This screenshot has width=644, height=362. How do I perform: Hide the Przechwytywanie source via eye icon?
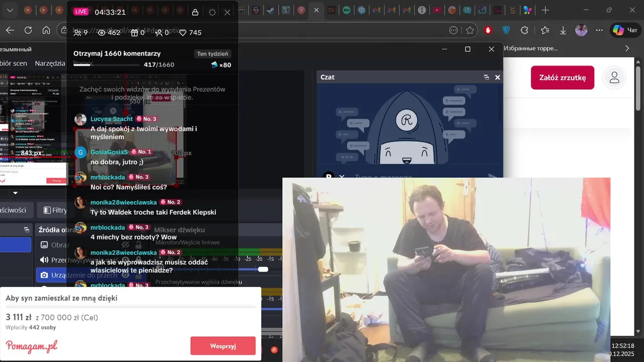pos(126,260)
